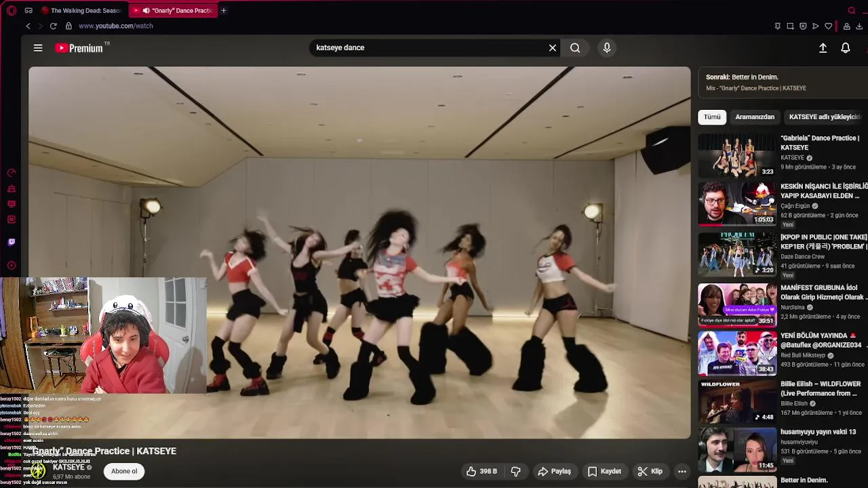Open the YouTube hamburger guide menu
Image resolution: width=868 pixels, height=488 pixels.
click(x=38, y=48)
